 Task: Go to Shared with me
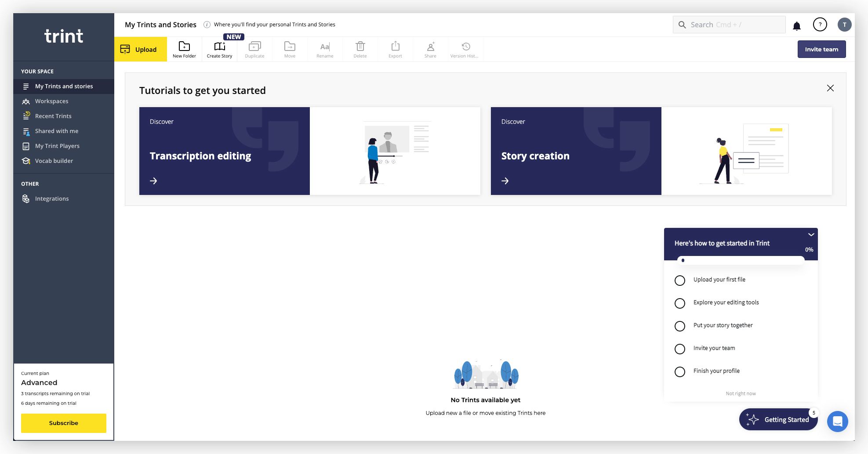click(64, 131)
